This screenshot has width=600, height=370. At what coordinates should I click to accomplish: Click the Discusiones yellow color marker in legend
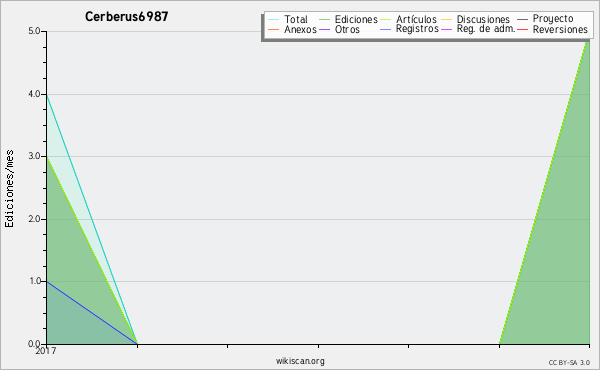pyautogui.click(x=447, y=20)
